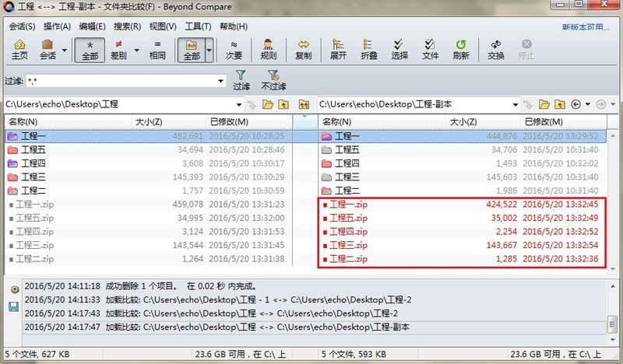Toggle the 差别 show differences filter
This screenshot has width=623, height=364.
pos(118,50)
